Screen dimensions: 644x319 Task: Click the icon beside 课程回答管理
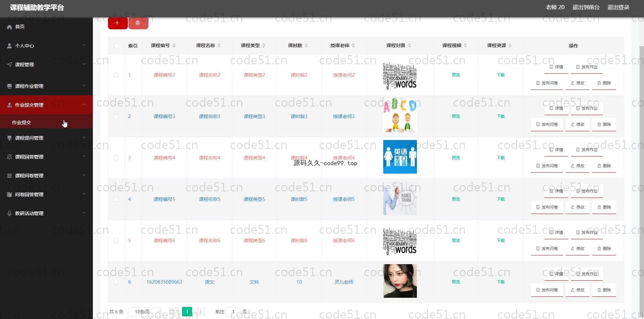pos(9,157)
